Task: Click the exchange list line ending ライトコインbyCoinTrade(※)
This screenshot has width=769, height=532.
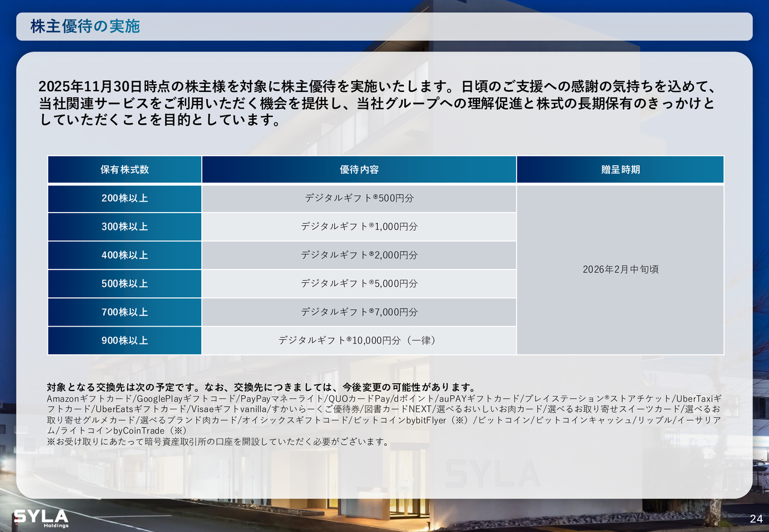Action: pos(117,431)
